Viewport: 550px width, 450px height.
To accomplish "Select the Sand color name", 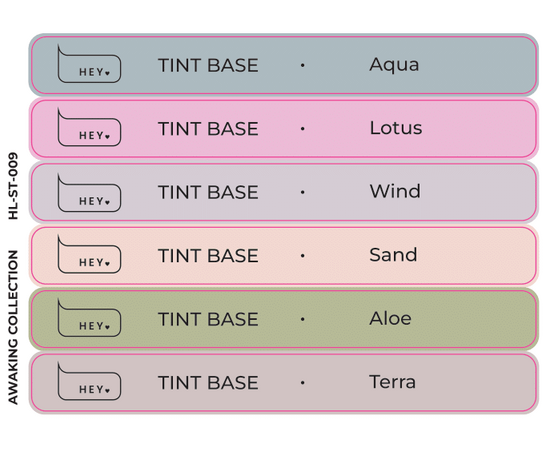I will pos(393,255).
